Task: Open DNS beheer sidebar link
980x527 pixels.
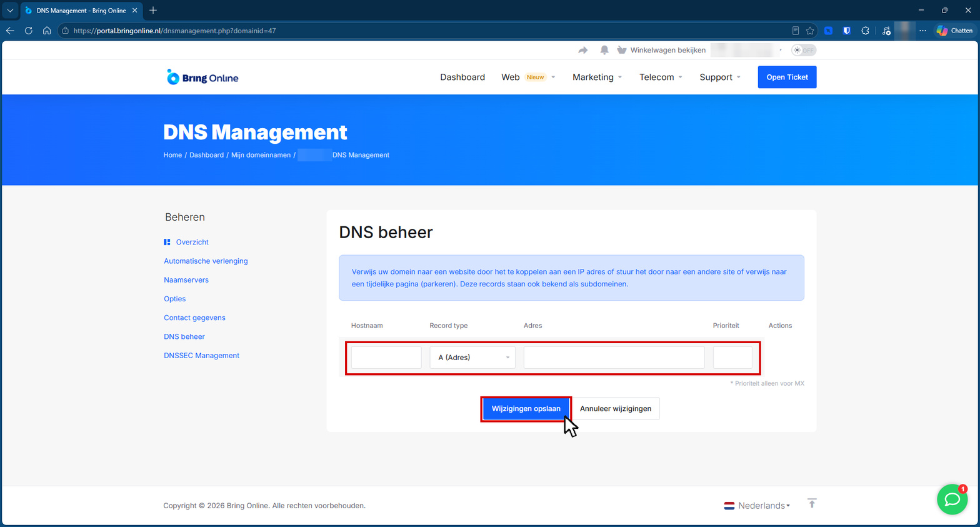Action: tap(184, 336)
